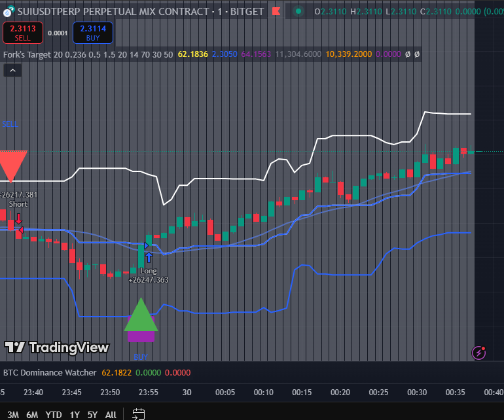Viewport: 504px width, 420px height.
Task: Select the Fork's Target indicator legend
Action: [x=88, y=55]
